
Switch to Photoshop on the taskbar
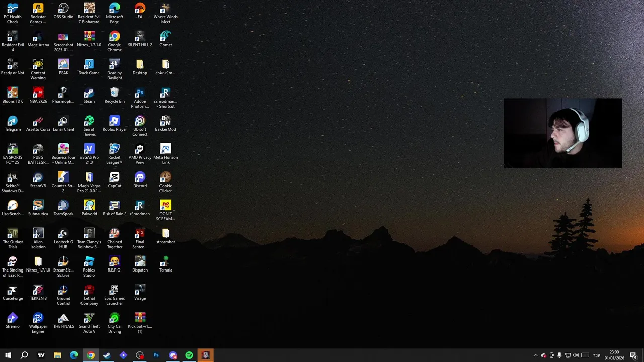[x=156, y=355]
